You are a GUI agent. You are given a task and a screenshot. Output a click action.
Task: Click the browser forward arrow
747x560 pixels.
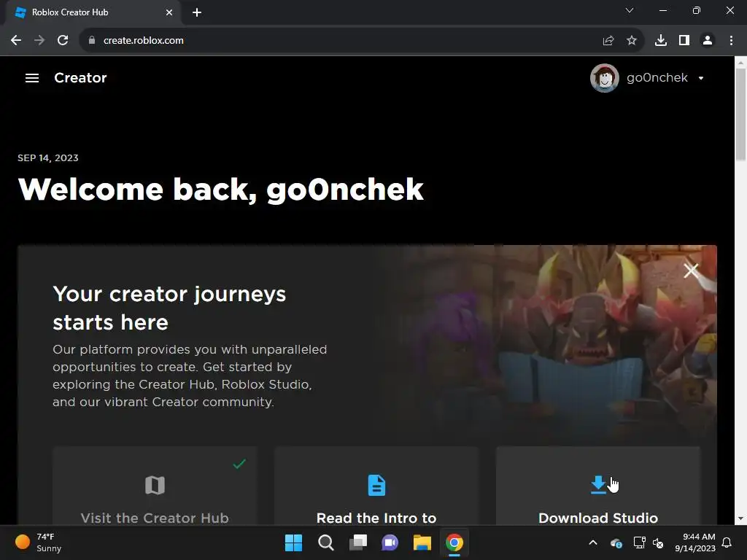[x=39, y=41]
